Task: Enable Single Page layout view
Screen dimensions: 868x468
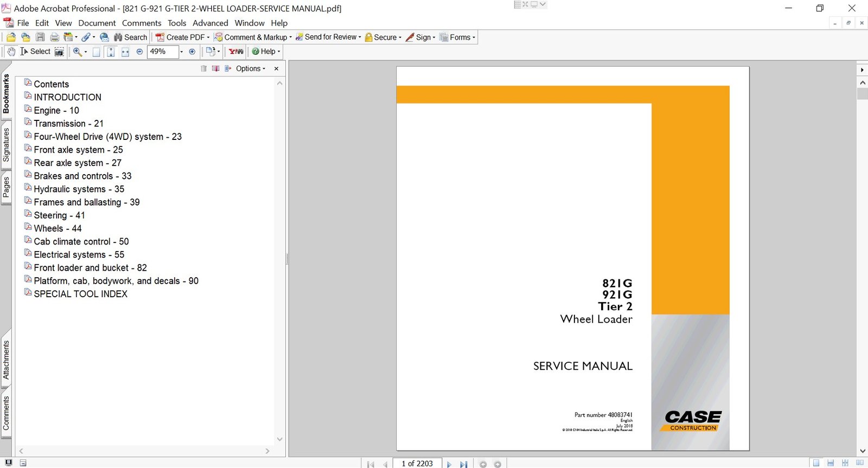Action: pos(816,463)
